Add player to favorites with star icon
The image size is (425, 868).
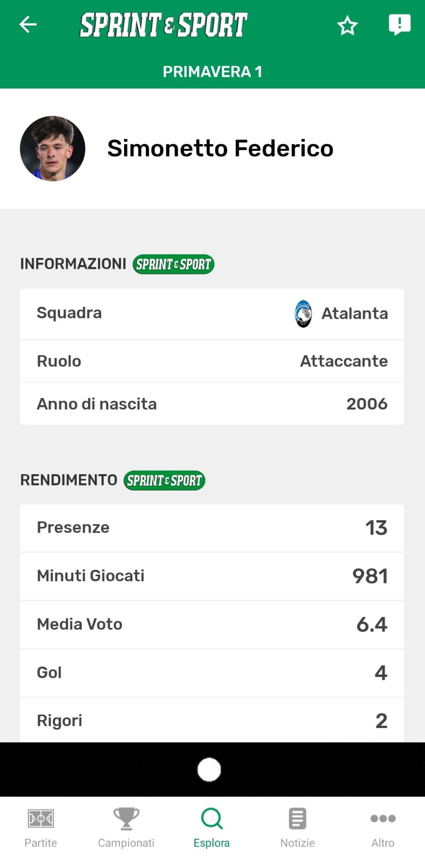click(x=347, y=26)
